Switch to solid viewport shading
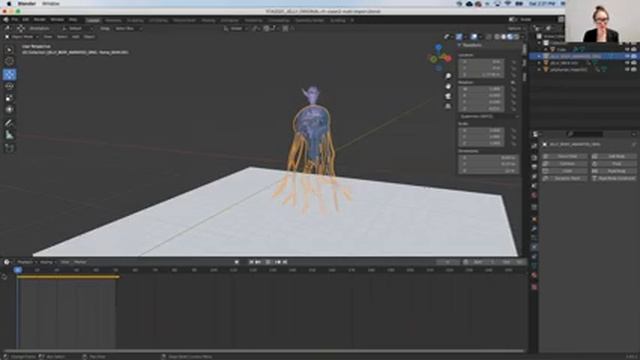Screen dimensions: 640x360 pyautogui.click(x=503, y=37)
